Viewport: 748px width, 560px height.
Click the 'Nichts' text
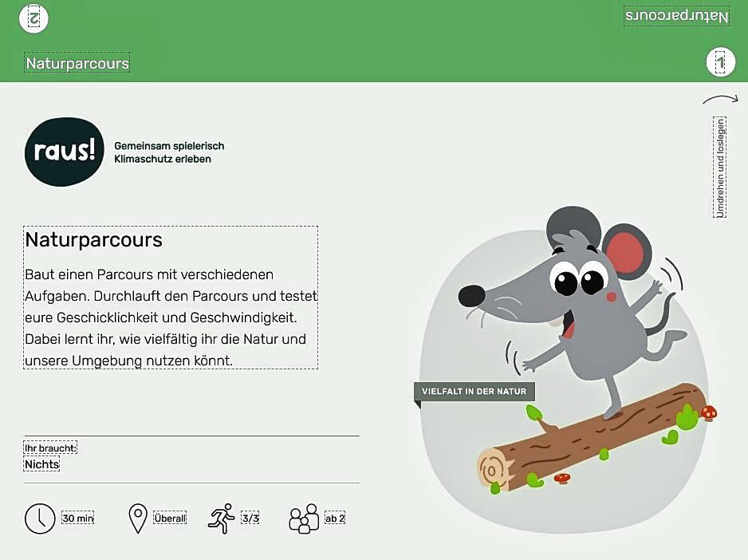pyautogui.click(x=41, y=464)
